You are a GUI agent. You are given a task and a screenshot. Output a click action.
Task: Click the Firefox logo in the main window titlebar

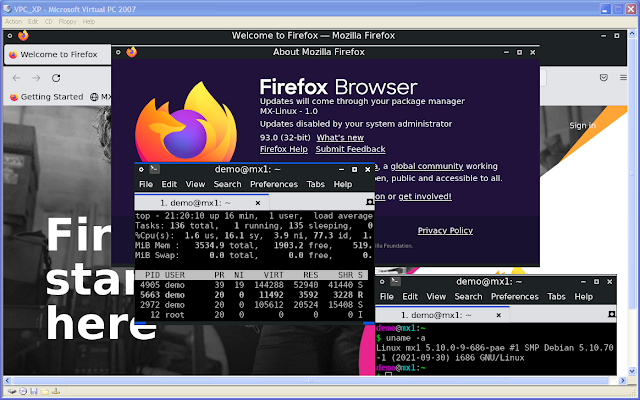(x=23, y=36)
